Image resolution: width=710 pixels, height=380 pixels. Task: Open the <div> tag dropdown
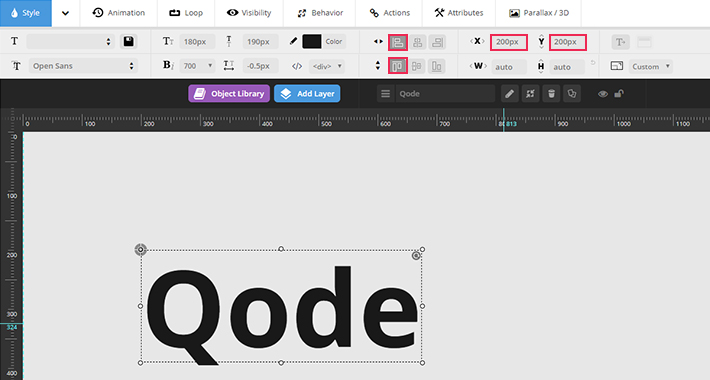coord(327,67)
